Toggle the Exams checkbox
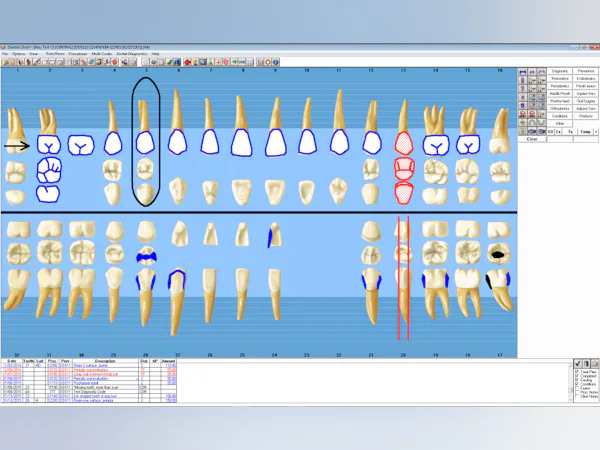The height and width of the screenshot is (450, 600). [x=577, y=388]
